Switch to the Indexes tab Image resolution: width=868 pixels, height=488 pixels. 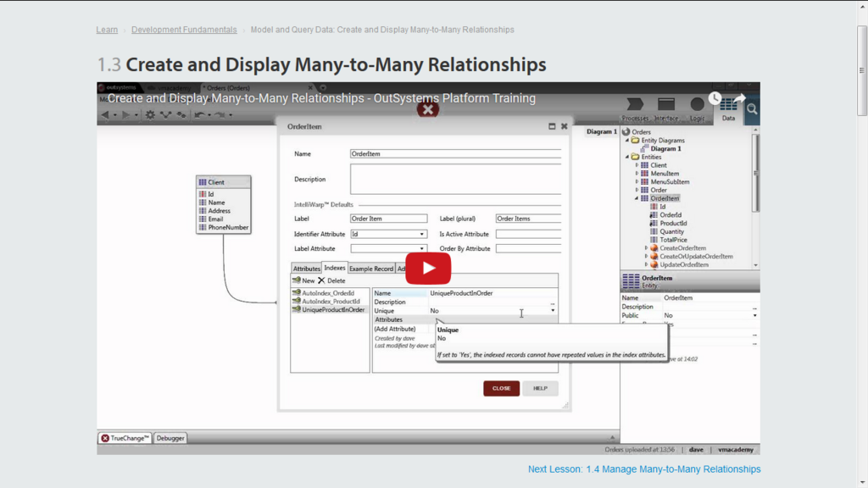pyautogui.click(x=334, y=268)
